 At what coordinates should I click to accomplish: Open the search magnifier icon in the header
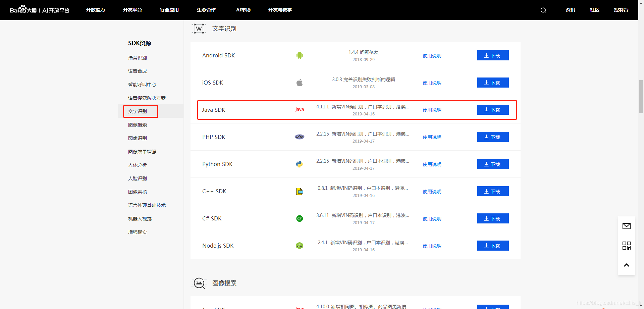click(543, 10)
